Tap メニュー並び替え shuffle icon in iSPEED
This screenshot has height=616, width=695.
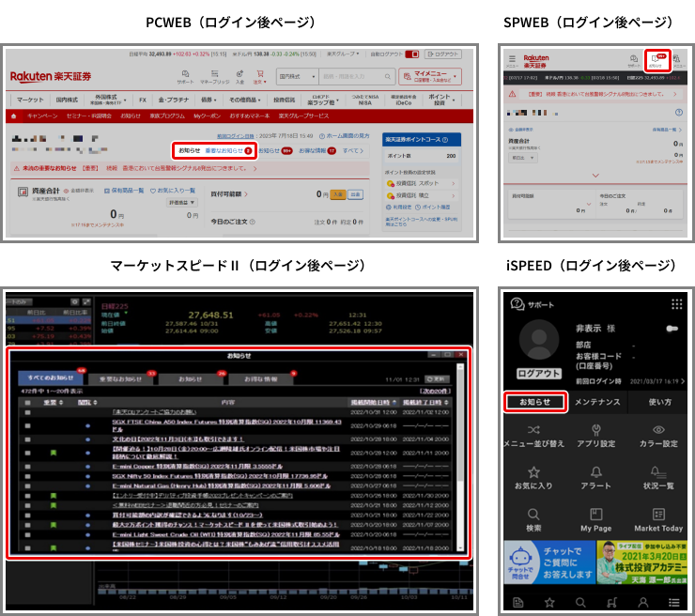(533, 429)
